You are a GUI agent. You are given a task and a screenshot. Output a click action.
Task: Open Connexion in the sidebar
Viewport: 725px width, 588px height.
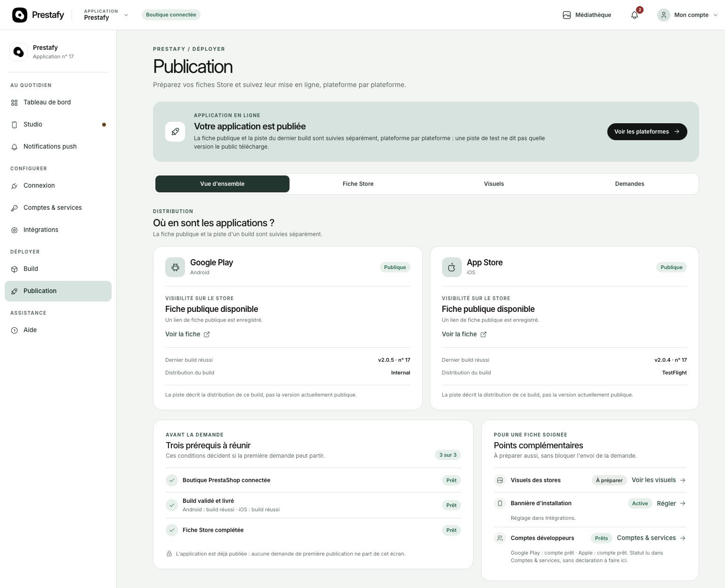click(58, 186)
